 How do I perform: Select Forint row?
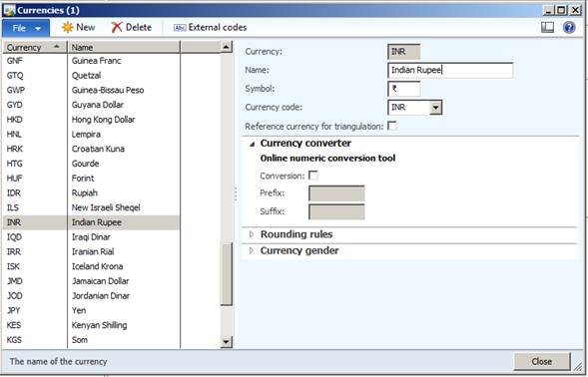click(92, 178)
